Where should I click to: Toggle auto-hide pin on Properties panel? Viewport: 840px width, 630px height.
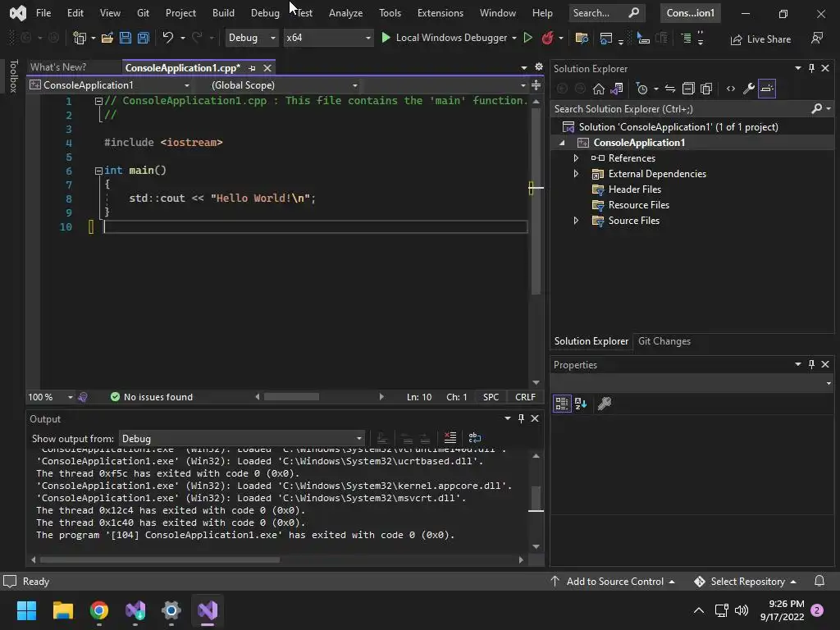pos(811,364)
